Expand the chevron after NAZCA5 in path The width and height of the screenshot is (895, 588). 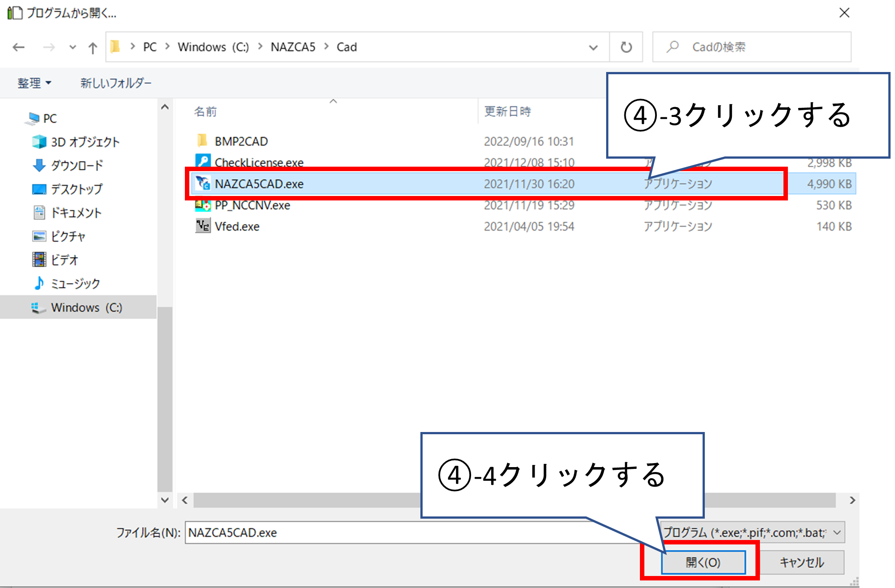pos(327,47)
